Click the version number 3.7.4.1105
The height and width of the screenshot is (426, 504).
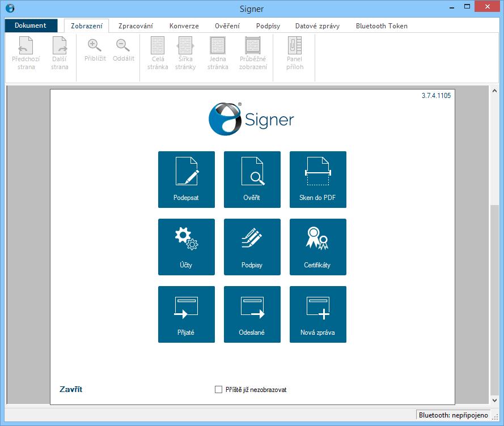[x=436, y=95]
